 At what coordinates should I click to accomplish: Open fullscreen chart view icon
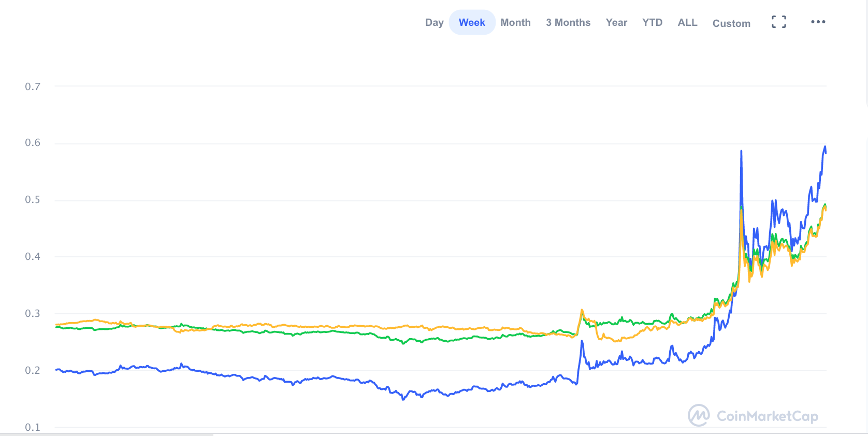pyautogui.click(x=778, y=22)
